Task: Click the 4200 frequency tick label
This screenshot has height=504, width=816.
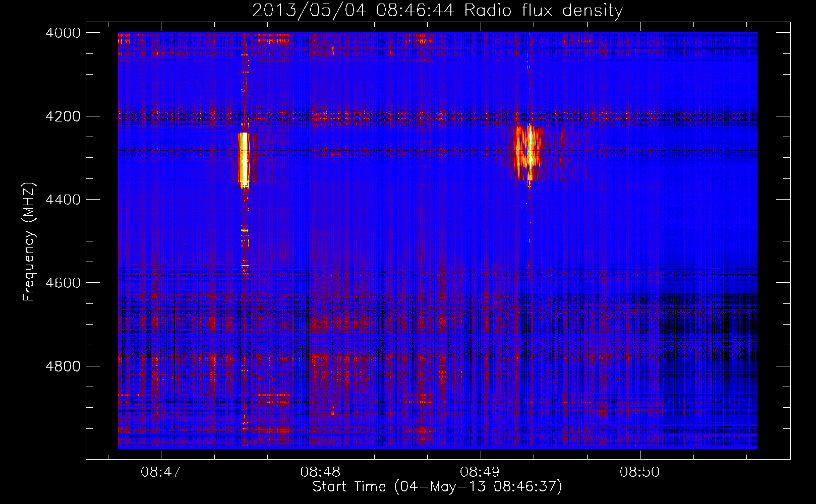Action: pyautogui.click(x=63, y=116)
